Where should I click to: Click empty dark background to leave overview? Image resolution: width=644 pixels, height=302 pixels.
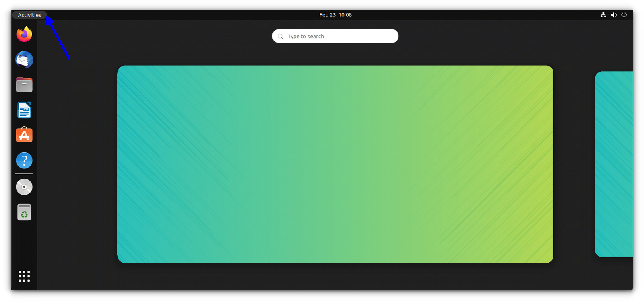(76, 161)
